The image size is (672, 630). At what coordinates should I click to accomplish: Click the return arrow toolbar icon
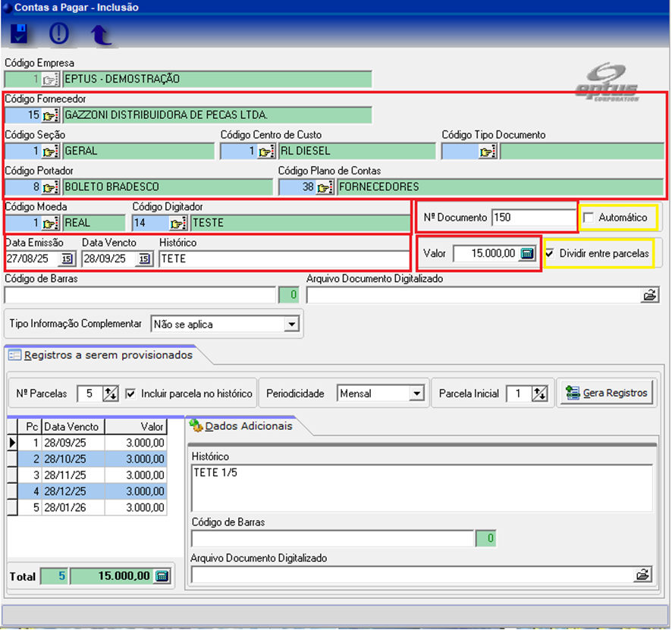point(99,34)
